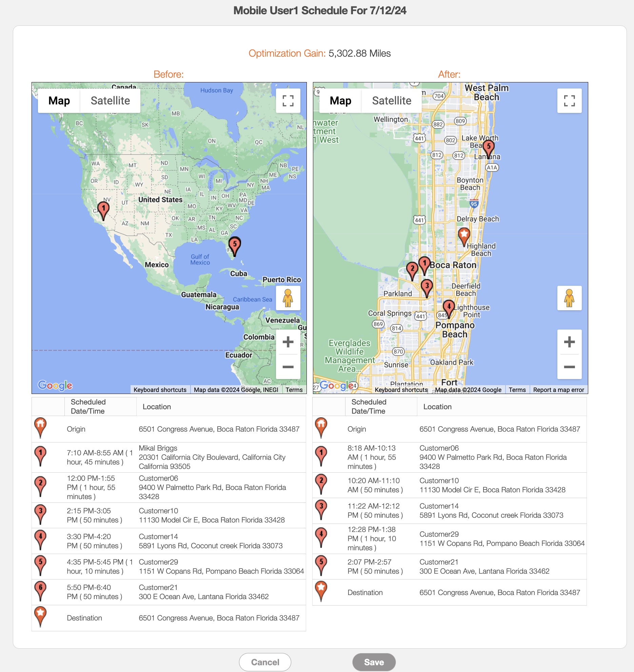Zoom in on the After map

pyautogui.click(x=569, y=342)
